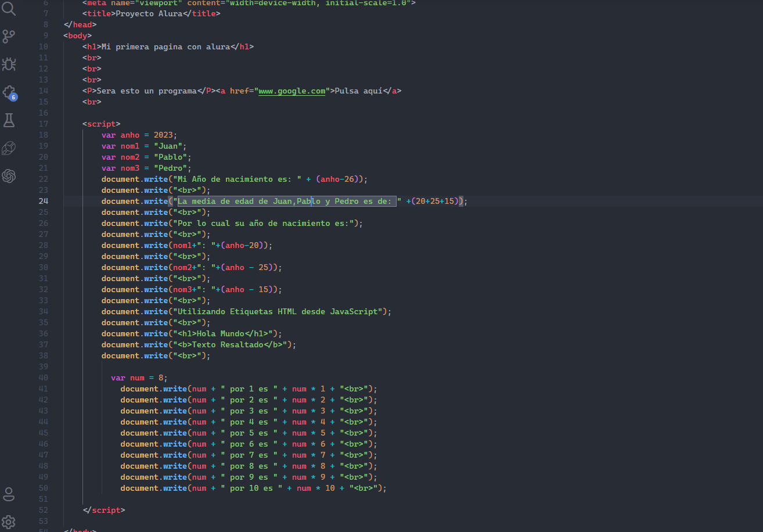Click the "<h1>Hola Mundo</h1>" string
This screenshot has width=763, height=532.
click(223, 333)
